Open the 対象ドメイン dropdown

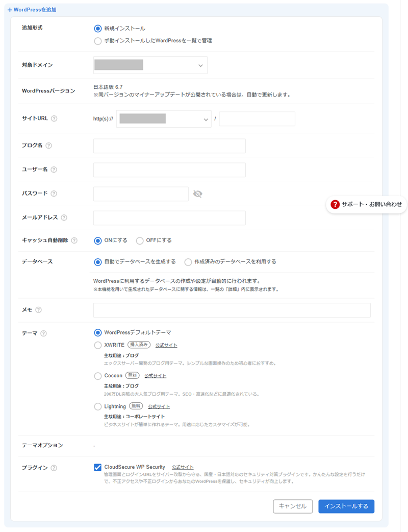pos(150,65)
